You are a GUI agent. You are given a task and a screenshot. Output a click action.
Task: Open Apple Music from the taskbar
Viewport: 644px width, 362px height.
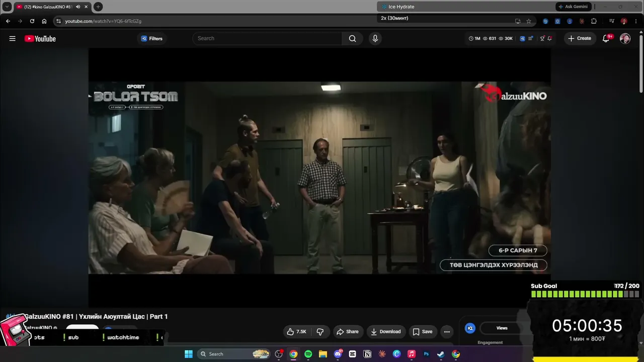pyautogui.click(x=411, y=354)
